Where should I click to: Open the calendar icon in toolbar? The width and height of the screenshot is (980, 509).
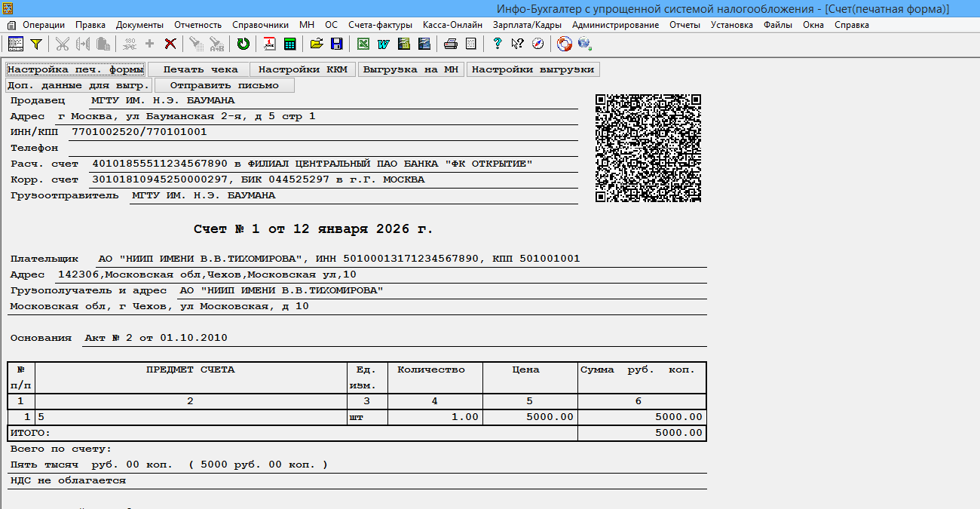[x=270, y=44]
